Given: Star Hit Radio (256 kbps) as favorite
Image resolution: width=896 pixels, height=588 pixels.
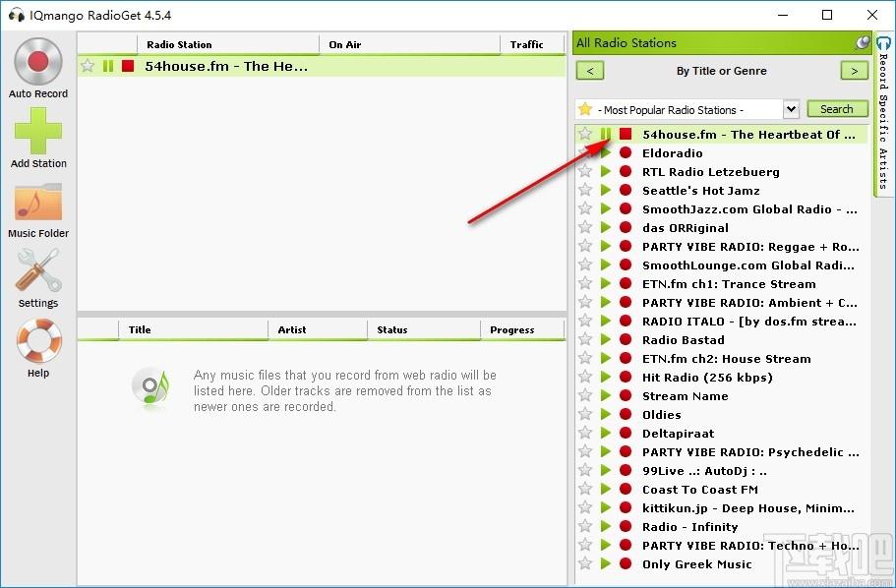Looking at the screenshot, I should tap(585, 377).
